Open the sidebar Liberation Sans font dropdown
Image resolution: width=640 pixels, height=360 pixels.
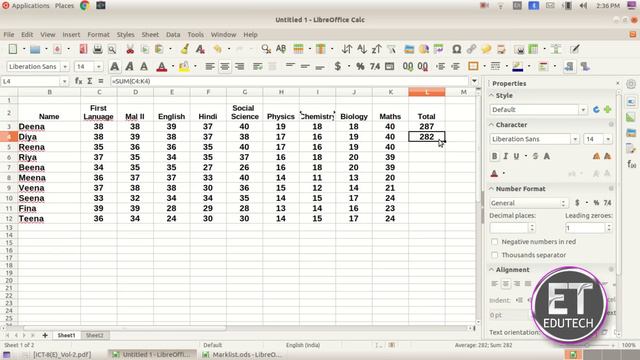point(575,139)
